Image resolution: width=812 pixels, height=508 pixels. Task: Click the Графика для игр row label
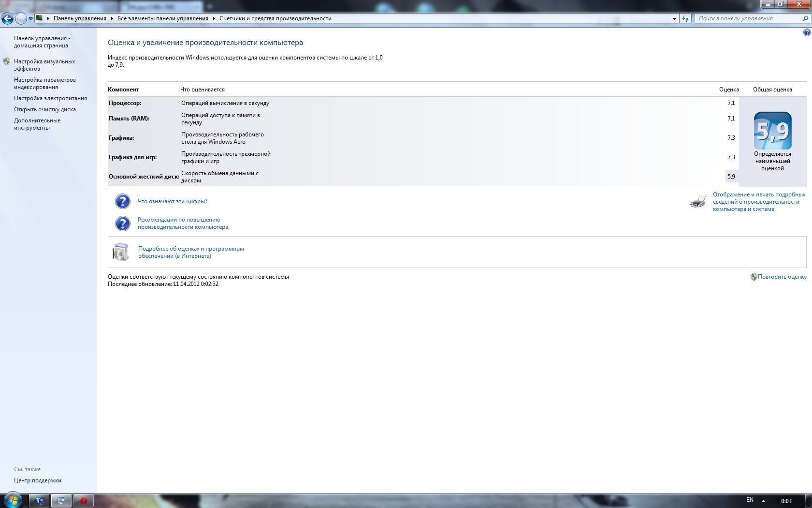[133, 157]
